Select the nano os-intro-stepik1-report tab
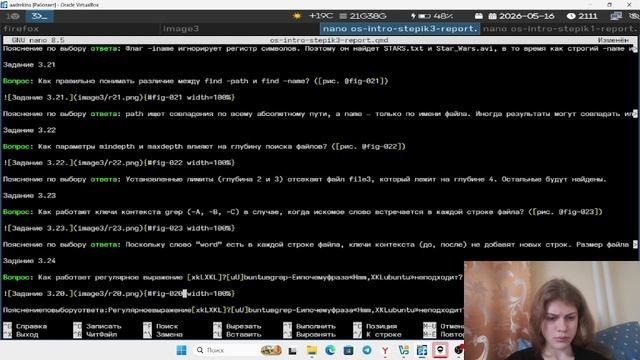640x360 pixels. click(x=559, y=29)
